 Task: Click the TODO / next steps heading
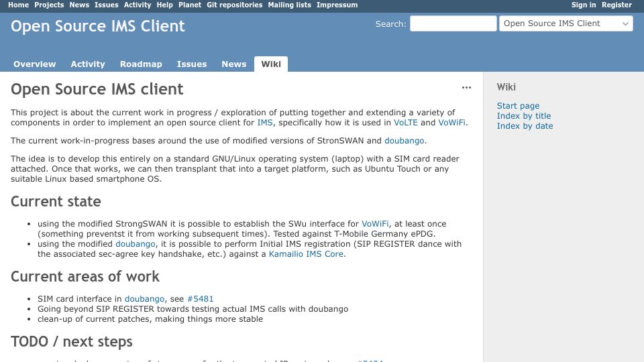[x=72, y=341]
